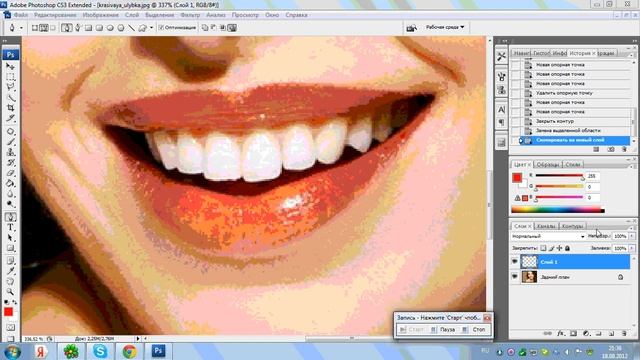Open the Рабочая среда workspace dropdown

[x=445, y=27]
